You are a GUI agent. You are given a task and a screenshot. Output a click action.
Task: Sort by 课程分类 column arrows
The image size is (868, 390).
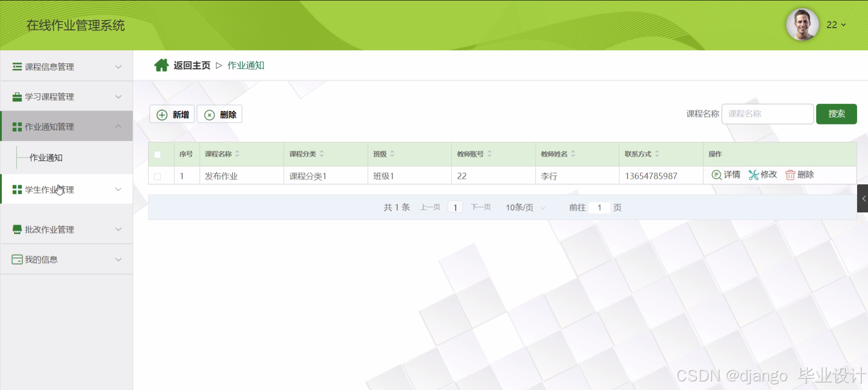click(x=322, y=154)
